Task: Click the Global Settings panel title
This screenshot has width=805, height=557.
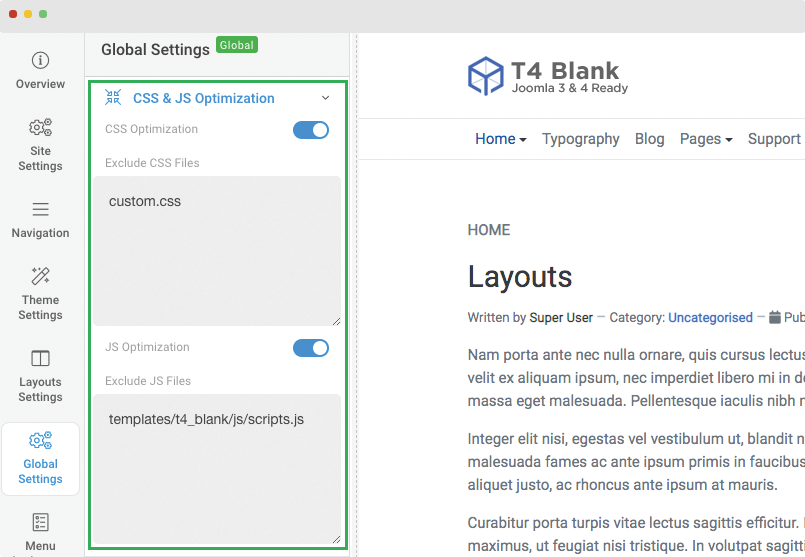Action: point(155,50)
